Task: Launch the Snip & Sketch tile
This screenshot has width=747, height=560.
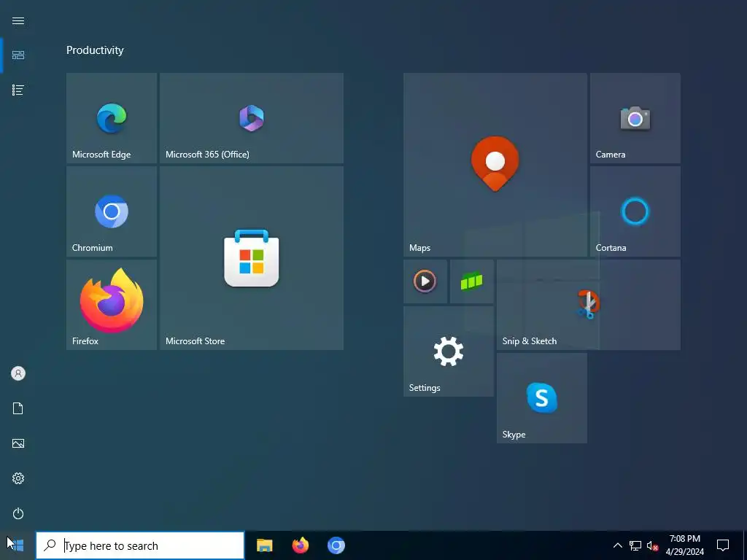Action: [x=589, y=305]
